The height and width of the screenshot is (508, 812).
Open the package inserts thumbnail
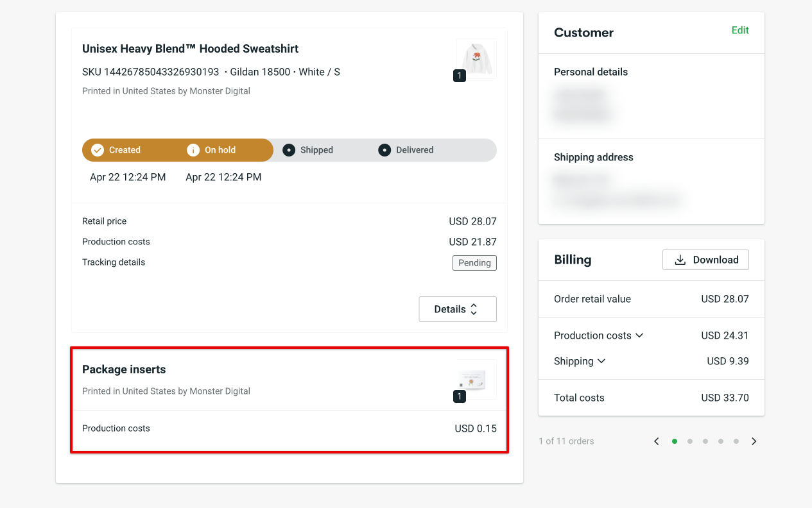click(x=476, y=379)
